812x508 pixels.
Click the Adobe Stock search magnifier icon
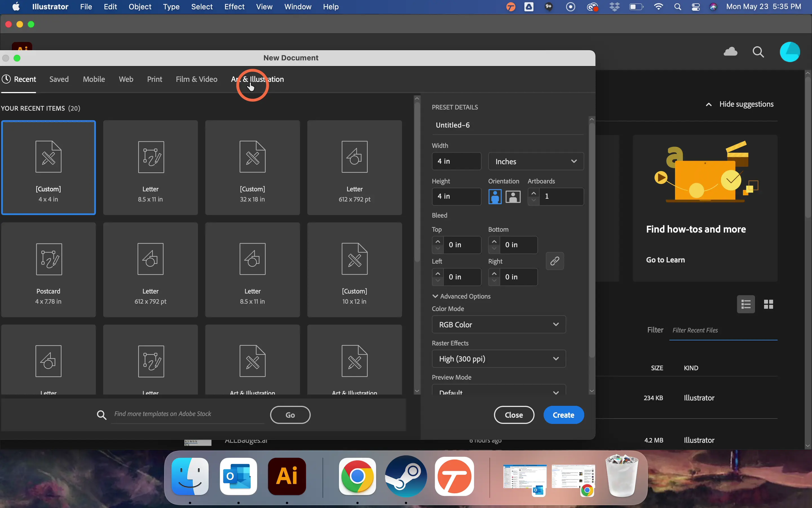(102, 415)
